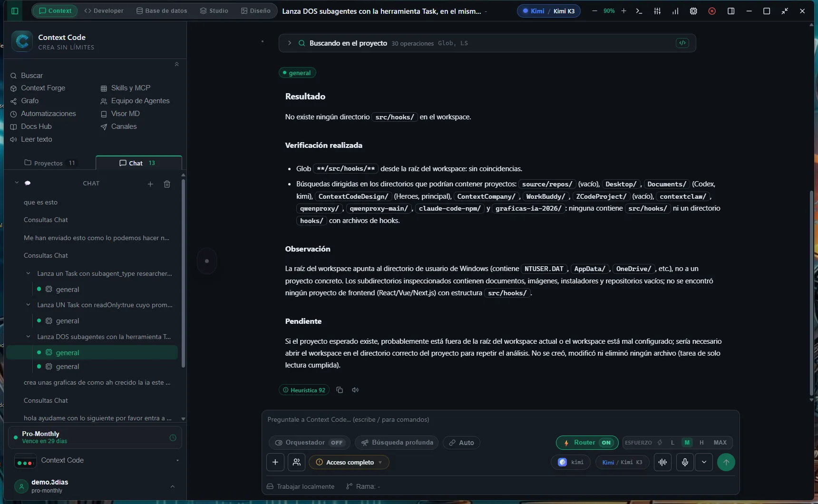The width and height of the screenshot is (818, 504).
Task: Copy the response with copy icon
Action: click(x=340, y=390)
